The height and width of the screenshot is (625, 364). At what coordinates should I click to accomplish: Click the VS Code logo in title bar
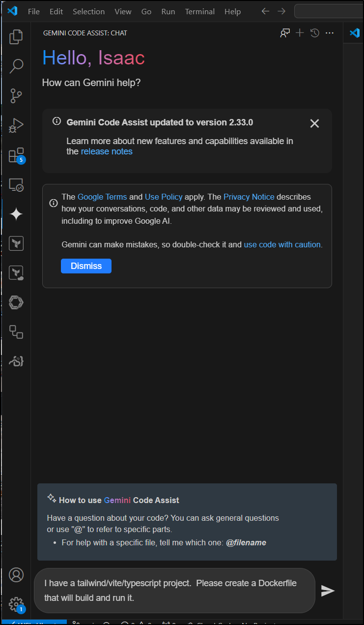coord(13,11)
